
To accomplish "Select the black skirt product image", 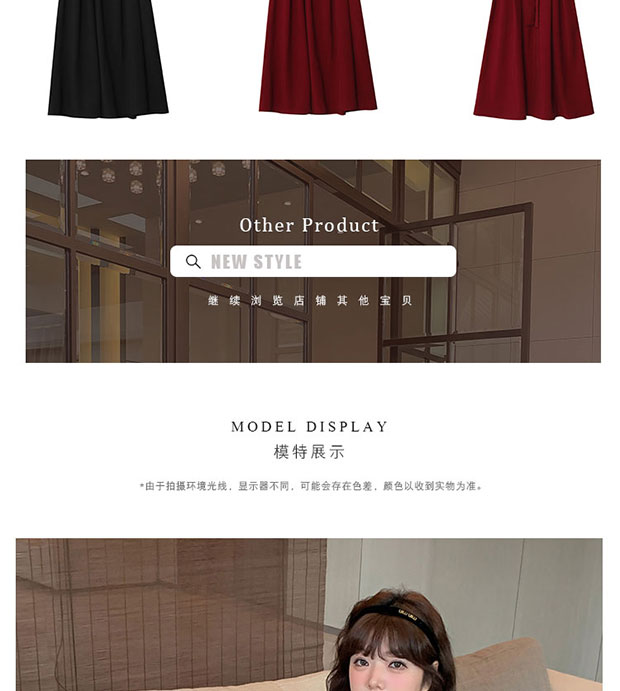I will tap(108, 59).
